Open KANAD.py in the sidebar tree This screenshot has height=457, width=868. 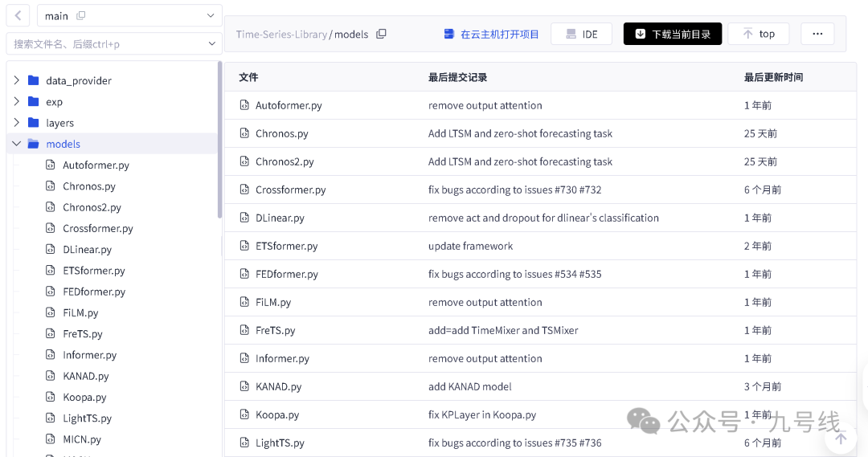(x=86, y=376)
